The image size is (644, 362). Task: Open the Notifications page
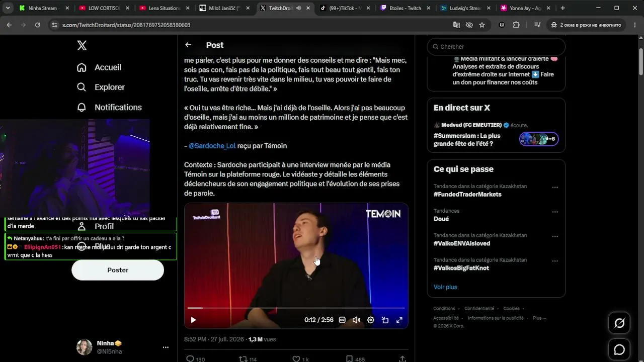tap(109, 107)
